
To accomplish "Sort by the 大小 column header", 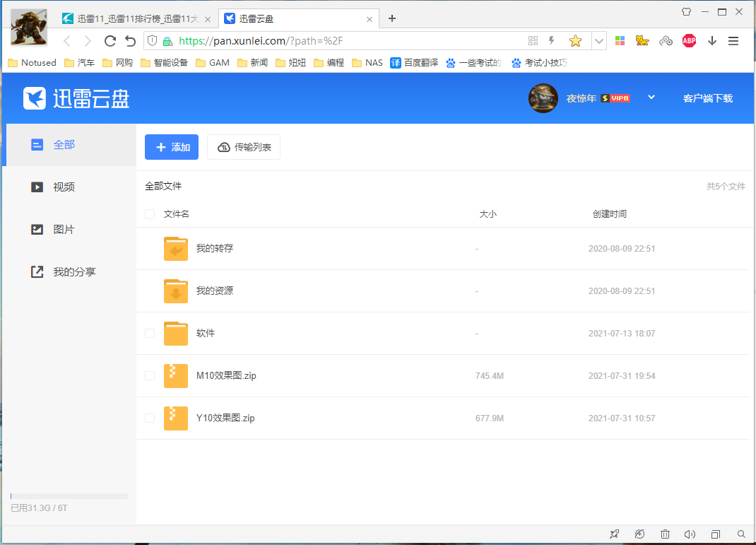I will click(x=488, y=214).
